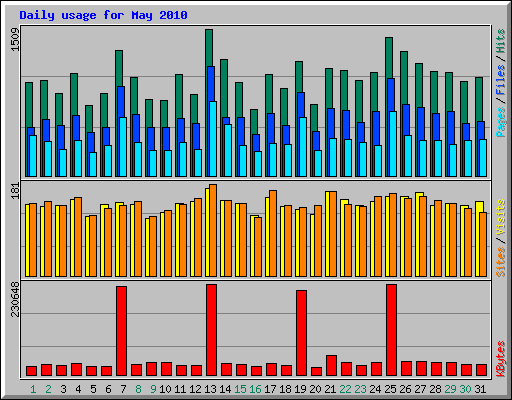Click the 1509 hits axis value
The image size is (512, 400).
point(15,40)
